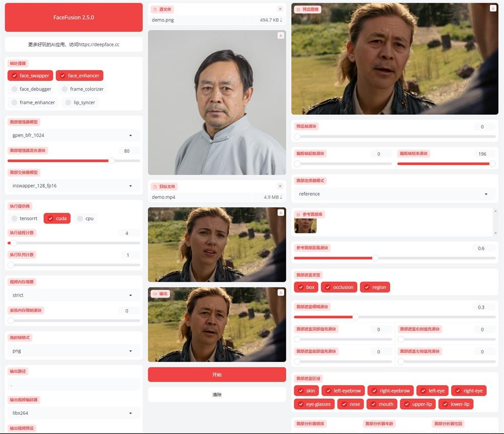Viewport: 504px width, 434px height.
Task: Uncheck the right-eyebrow mask region
Action: (x=391, y=391)
